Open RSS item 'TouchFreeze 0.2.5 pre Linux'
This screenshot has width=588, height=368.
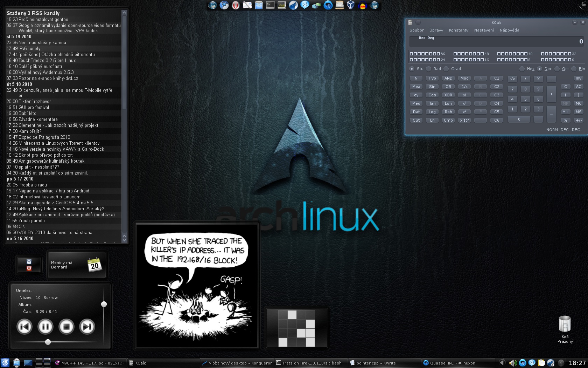pos(47,60)
